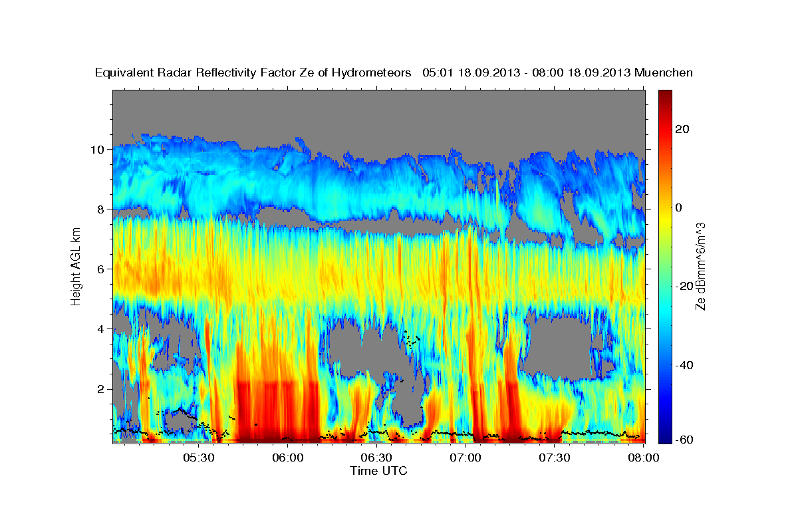Click the '05:30' time tick label
Image resolution: width=798 pixels, height=532 pixels.
pos(199,458)
